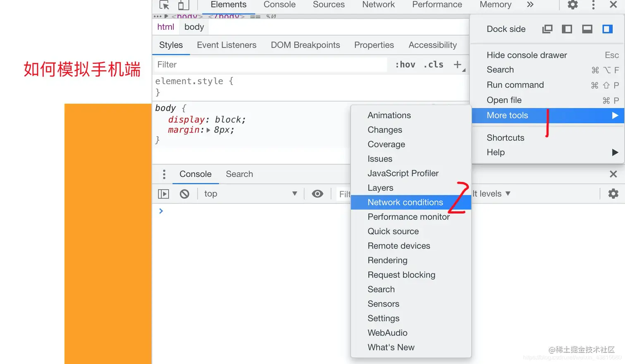Open the top JavaScript context dropdown
The image size is (625, 364).
[250, 194]
